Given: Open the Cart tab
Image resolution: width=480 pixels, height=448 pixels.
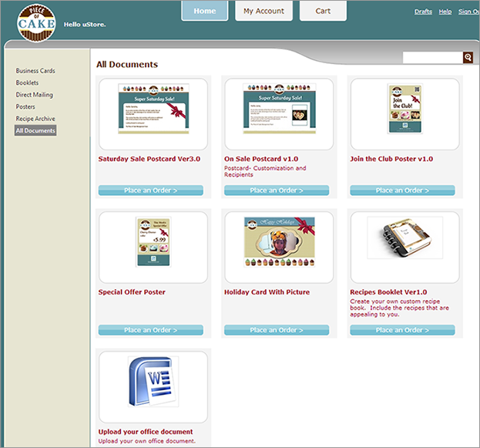Looking at the screenshot, I should point(323,11).
